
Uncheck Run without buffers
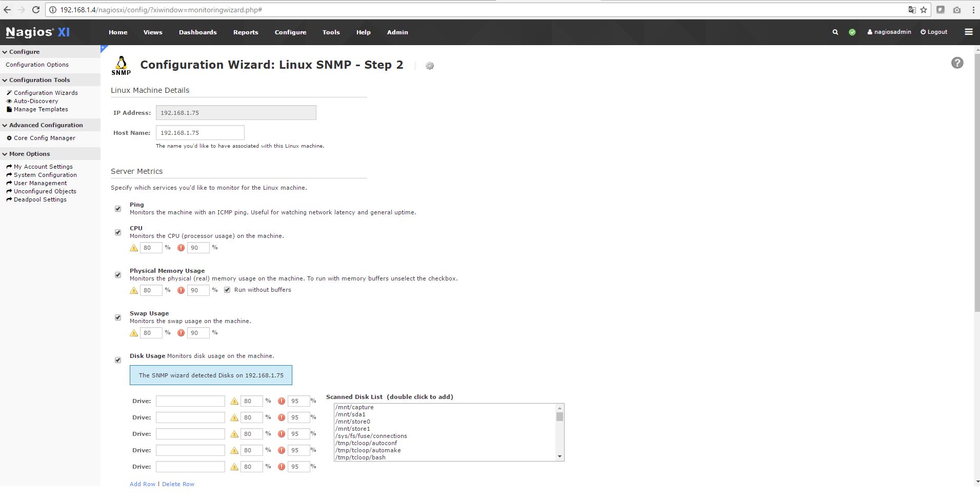point(228,290)
